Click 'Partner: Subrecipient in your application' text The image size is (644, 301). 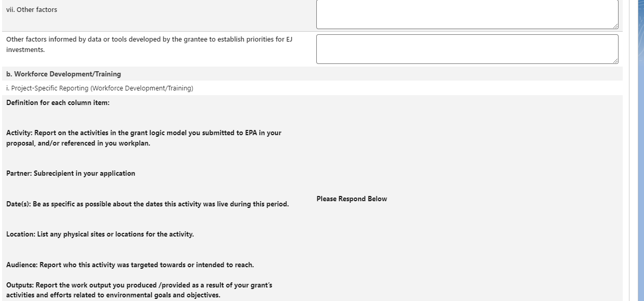pos(71,174)
